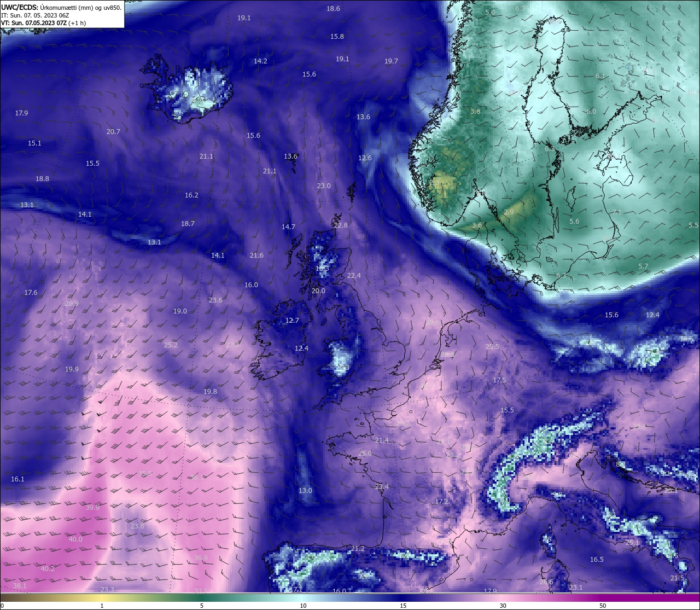Click the 21.2 value over northern Spain
The image size is (700, 610).
358,549
